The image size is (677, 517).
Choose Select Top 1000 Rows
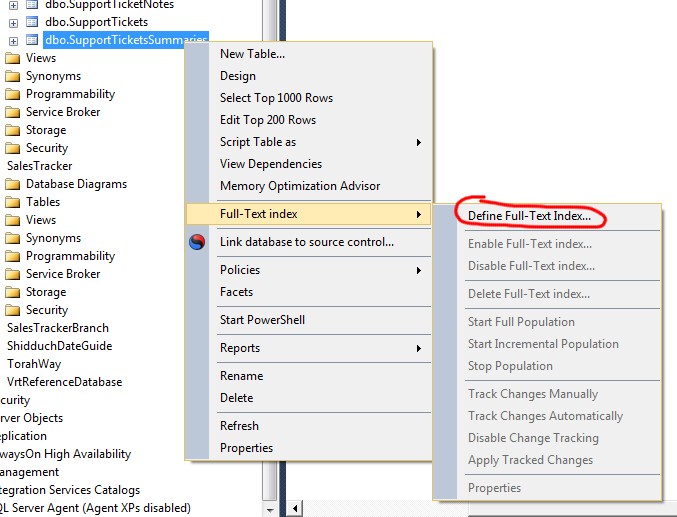[x=276, y=98]
